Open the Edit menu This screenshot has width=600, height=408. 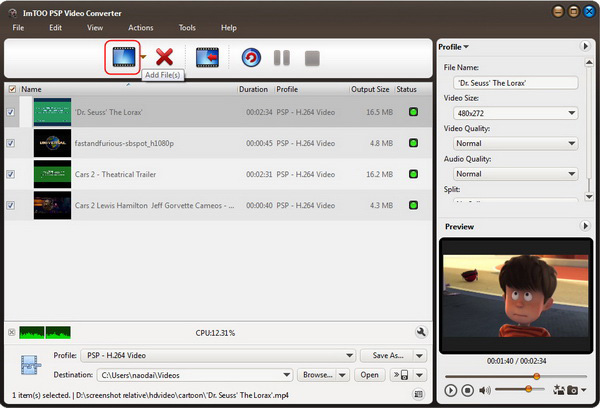pyautogui.click(x=55, y=28)
